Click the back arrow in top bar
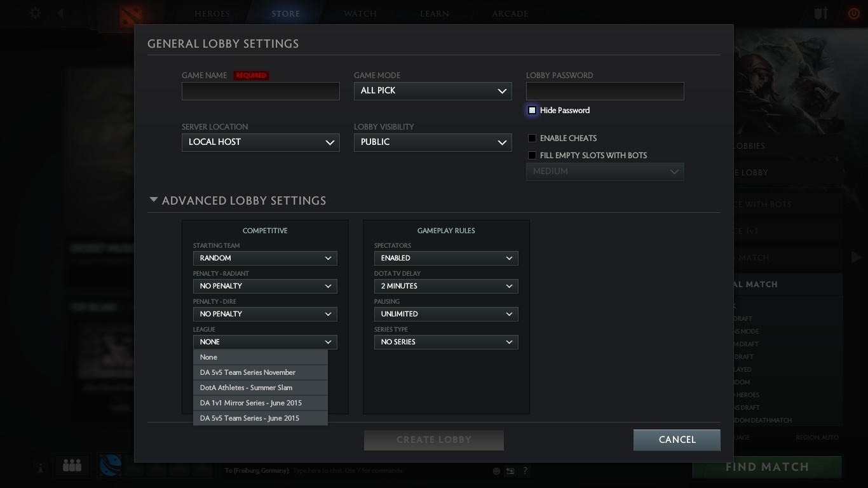The width and height of the screenshot is (868, 488). pos(60,13)
